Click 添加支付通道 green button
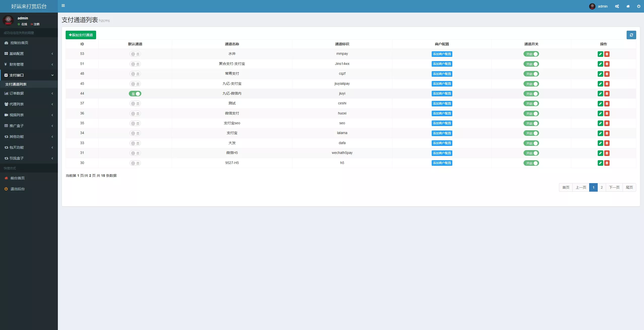Image resolution: width=644 pixels, height=330 pixels. (x=81, y=35)
